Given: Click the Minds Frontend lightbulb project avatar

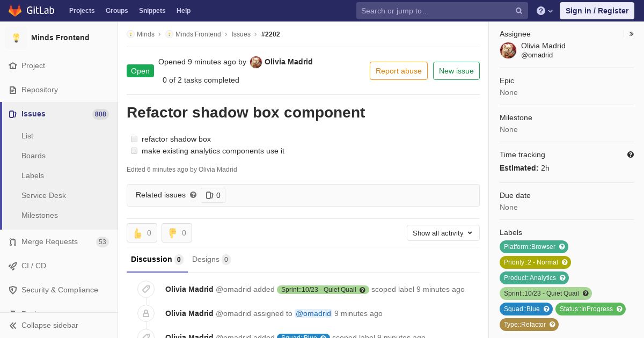Looking at the screenshot, I should click(x=16, y=38).
